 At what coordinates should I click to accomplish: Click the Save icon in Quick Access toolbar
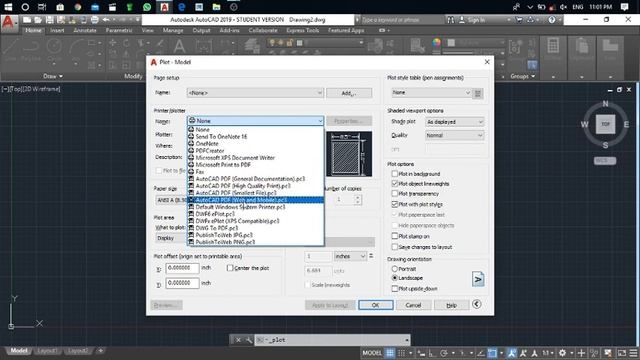(x=49, y=20)
